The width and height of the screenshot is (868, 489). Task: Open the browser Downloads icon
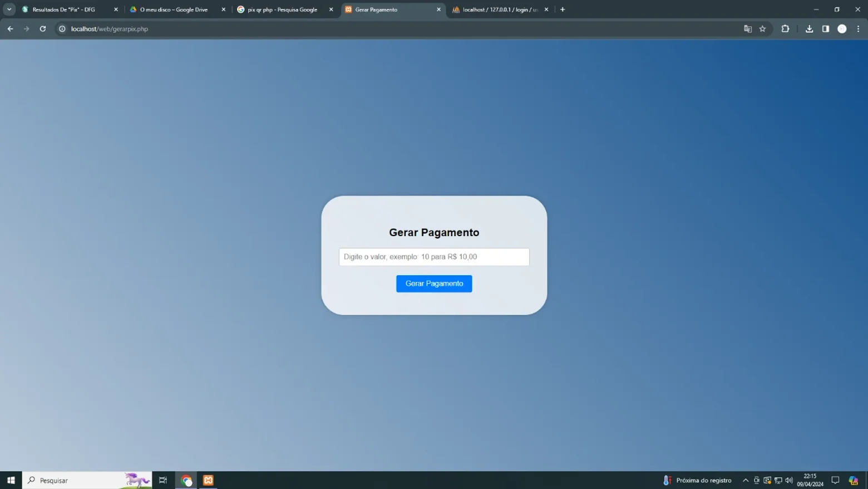(x=810, y=29)
